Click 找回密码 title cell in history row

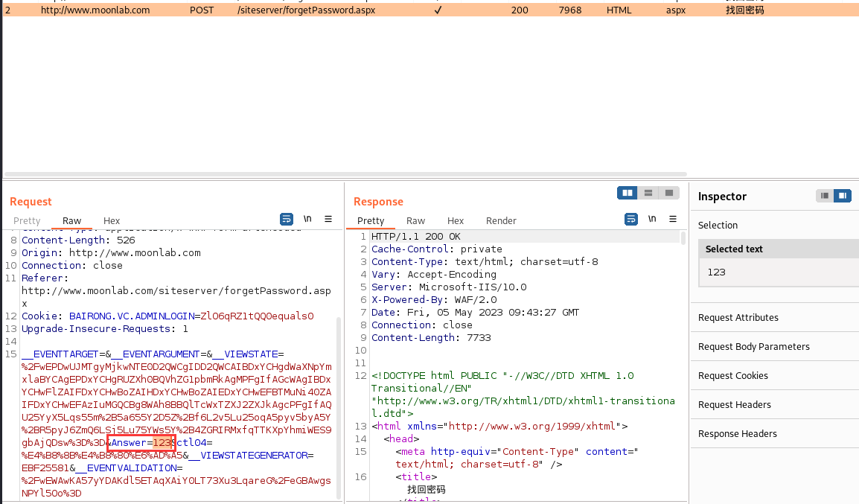[x=745, y=10]
